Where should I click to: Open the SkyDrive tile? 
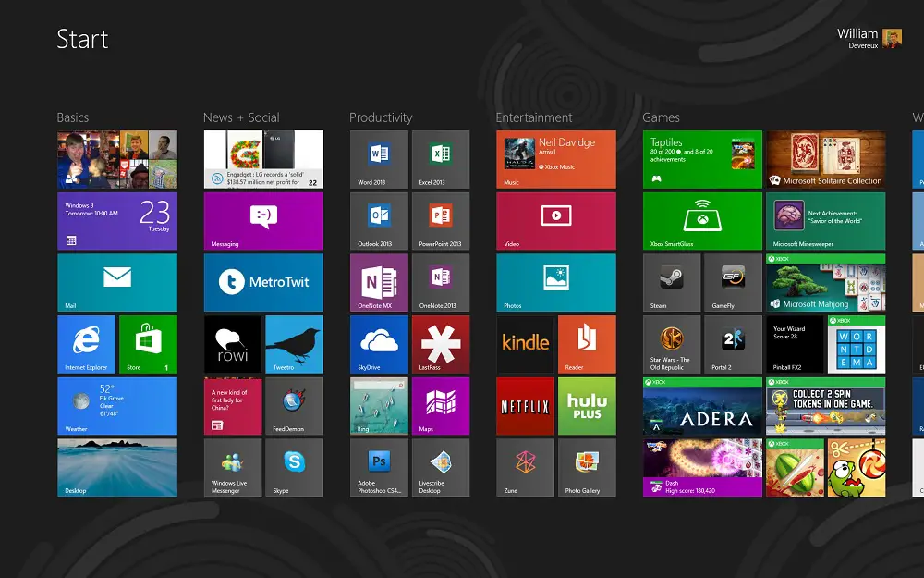379,344
